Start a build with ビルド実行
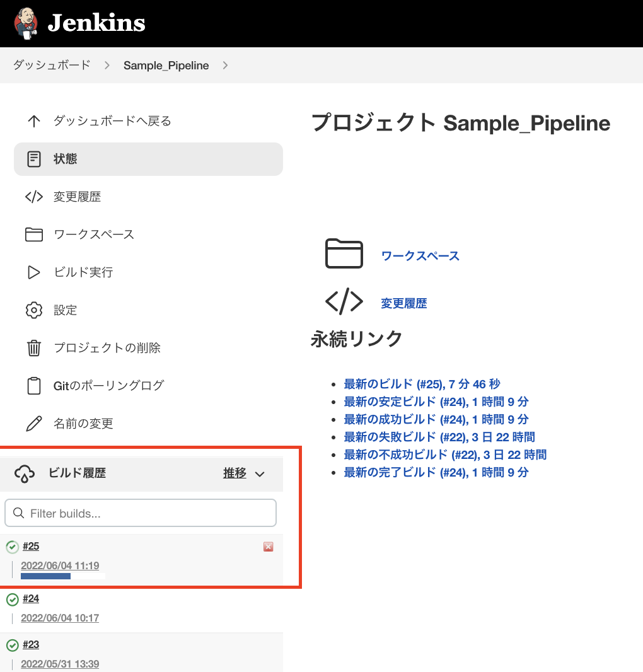The height and width of the screenshot is (672, 643). (83, 272)
